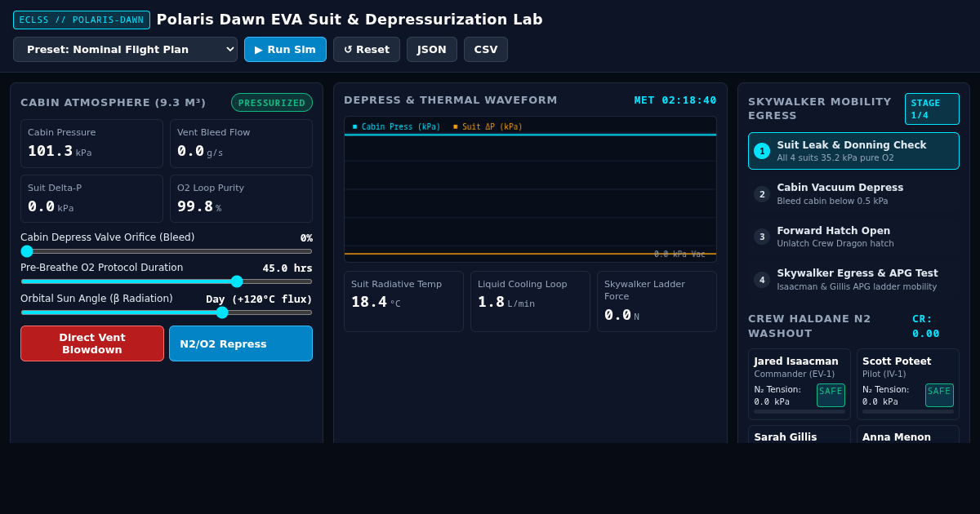The image size is (980, 514).
Task: Click the Crew Haldane N2 Washout heading
Action: (809, 326)
